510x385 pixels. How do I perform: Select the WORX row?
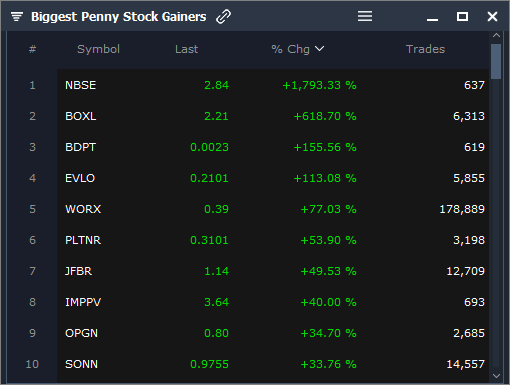tap(273, 209)
